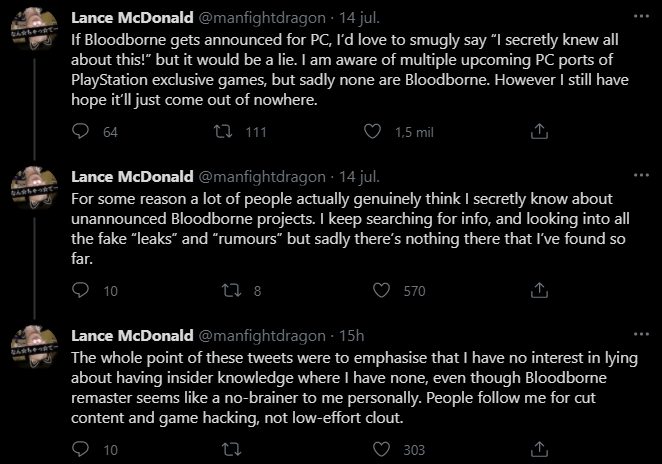Retweet the game hacking clout tweet
The image size is (662, 464).
223,449
